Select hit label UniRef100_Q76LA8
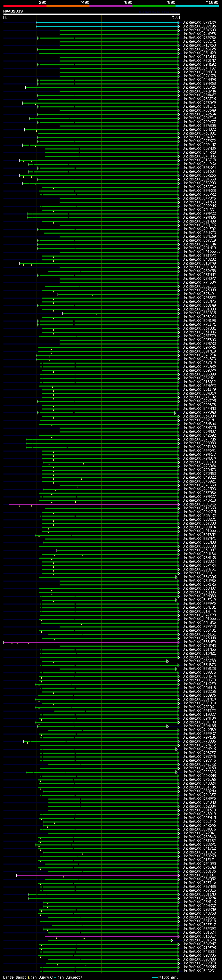 click(x=199, y=868)
